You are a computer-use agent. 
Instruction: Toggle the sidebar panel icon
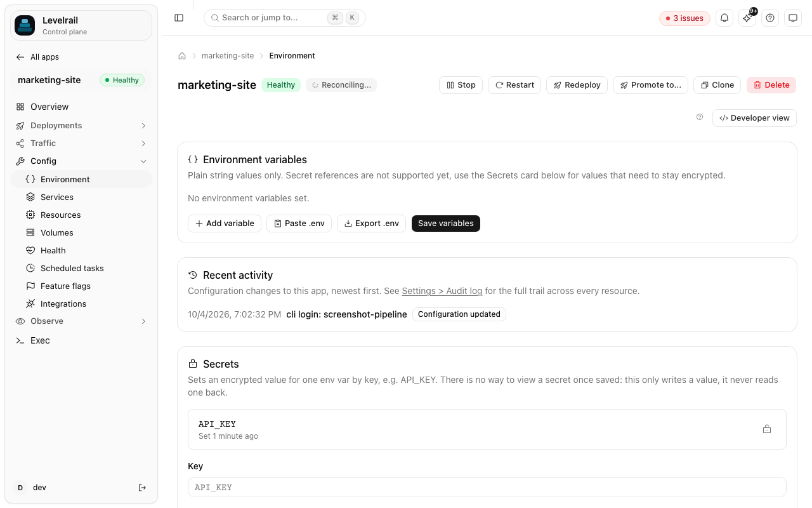pos(179,18)
